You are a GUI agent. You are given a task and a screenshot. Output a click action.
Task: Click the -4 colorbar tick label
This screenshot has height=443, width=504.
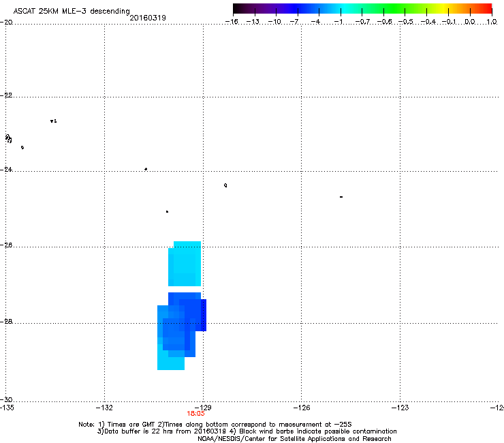pyautogui.click(x=315, y=22)
